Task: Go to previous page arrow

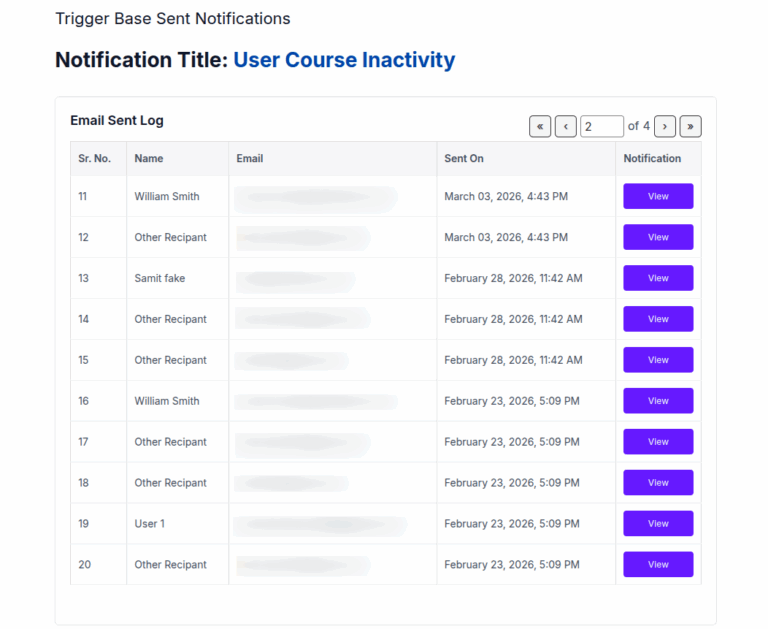Action: (x=565, y=126)
